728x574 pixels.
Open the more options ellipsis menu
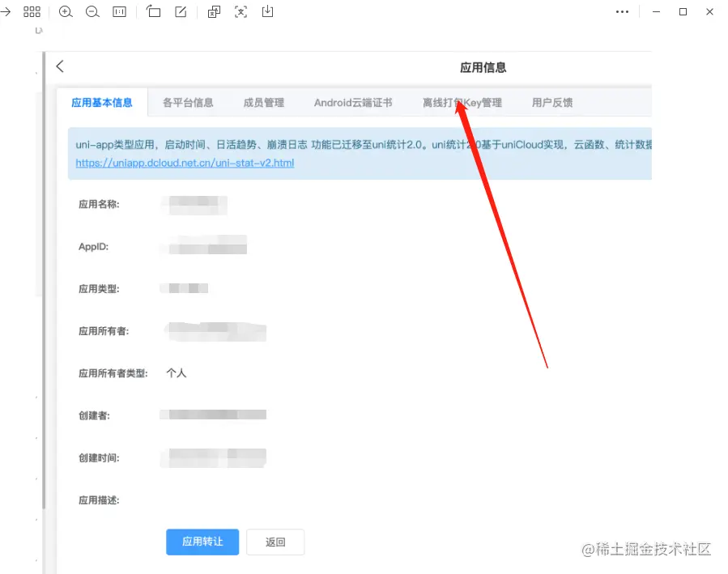click(622, 11)
